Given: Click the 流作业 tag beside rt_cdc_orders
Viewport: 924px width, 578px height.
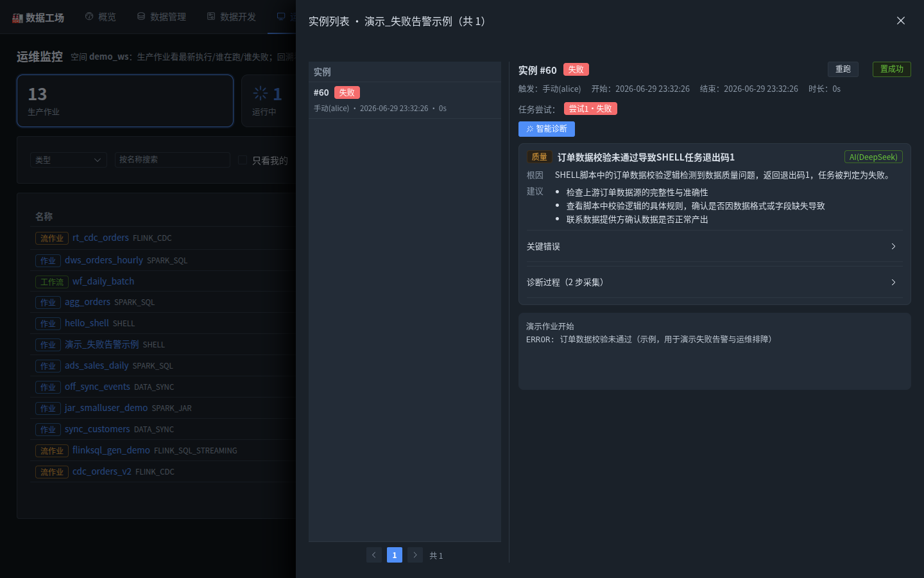Looking at the screenshot, I should [52, 238].
